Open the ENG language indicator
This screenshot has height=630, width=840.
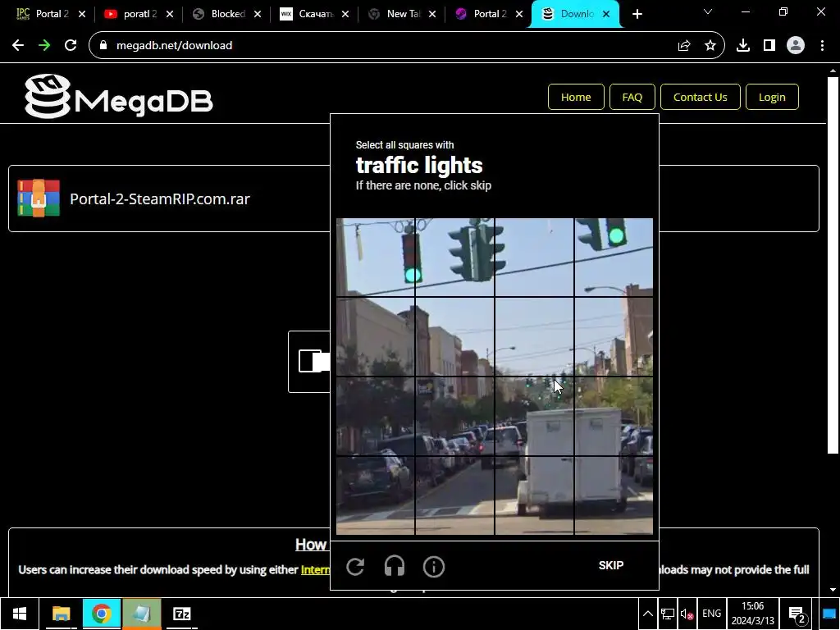(x=711, y=614)
